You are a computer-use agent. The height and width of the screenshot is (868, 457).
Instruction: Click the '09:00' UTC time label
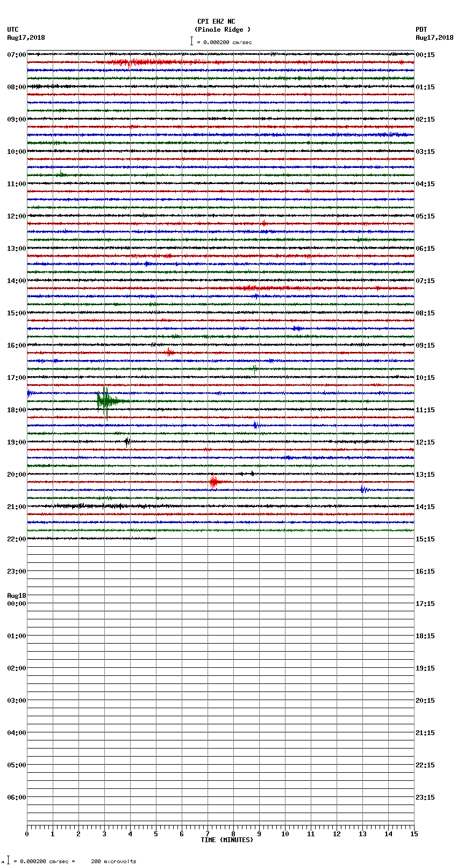pyautogui.click(x=17, y=119)
